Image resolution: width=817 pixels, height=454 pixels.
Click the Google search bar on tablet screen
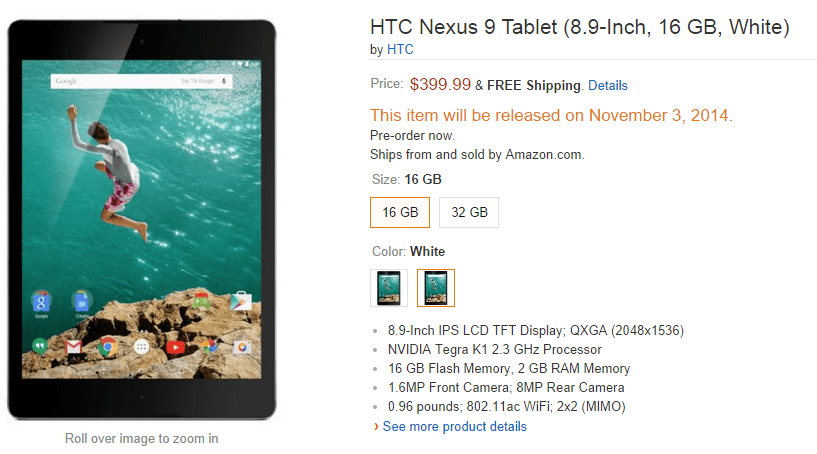click(130, 80)
